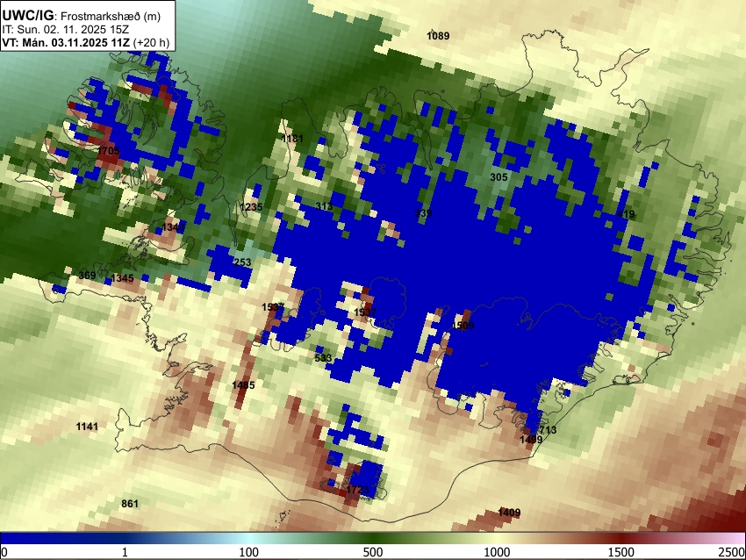Click the '(+20 h)' forecast offset text
This screenshot has width=746, height=560.
pos(151,42)
